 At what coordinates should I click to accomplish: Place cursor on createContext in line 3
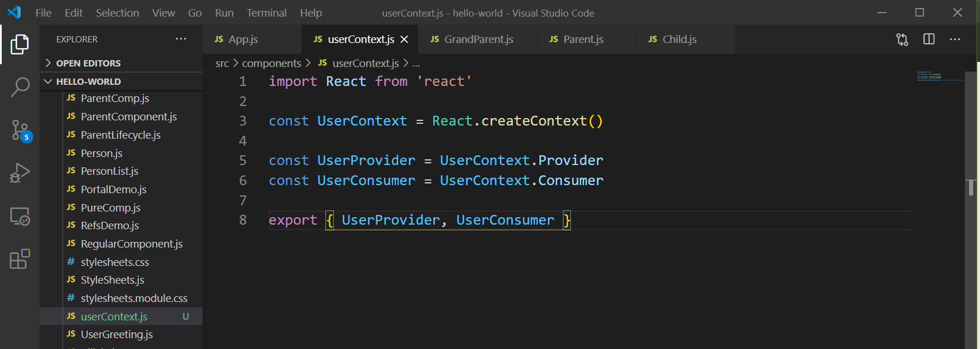[534, 121]
